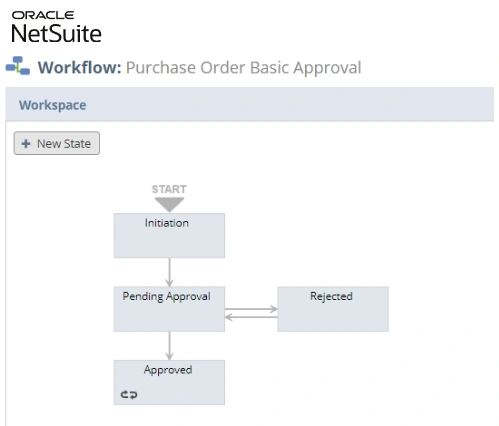Select the Pending Approval state box

point(169,309)
